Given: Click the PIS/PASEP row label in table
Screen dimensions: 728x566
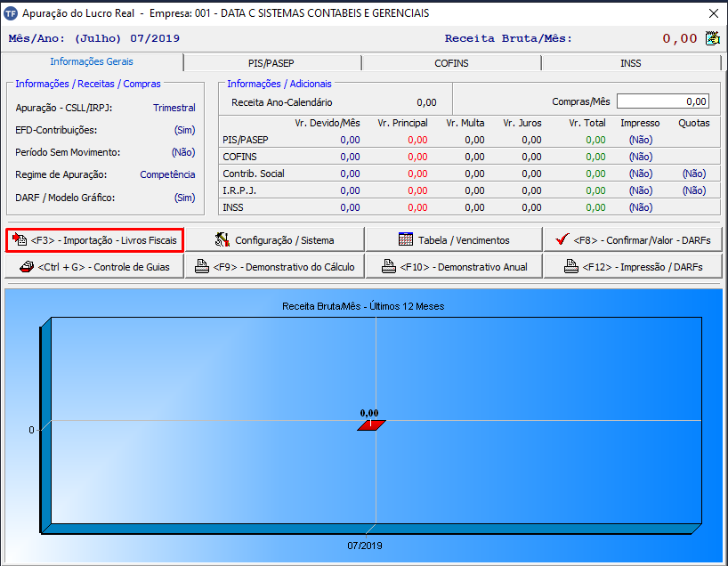Looking at the screenshot, I should tap(245, 140).
